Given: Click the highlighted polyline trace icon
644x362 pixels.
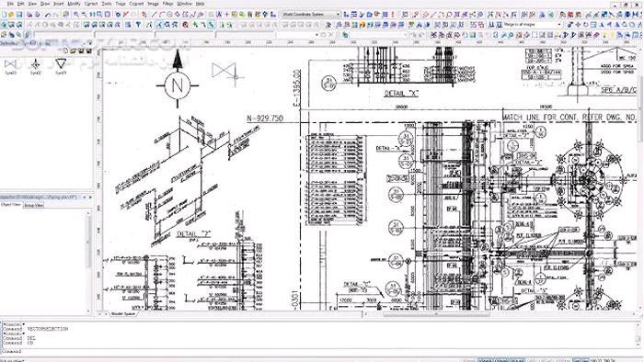Looking at the screenshot, I should [159, 25].
